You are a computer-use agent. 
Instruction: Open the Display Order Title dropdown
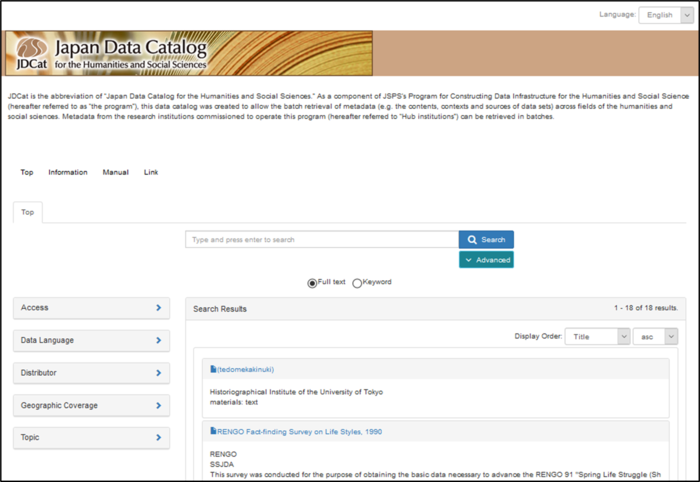tap(597, 337)
